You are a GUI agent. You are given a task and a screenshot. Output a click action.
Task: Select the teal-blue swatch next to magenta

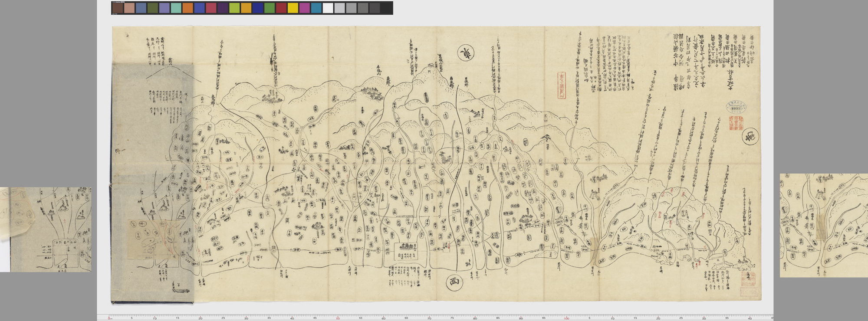click(317, 8)
